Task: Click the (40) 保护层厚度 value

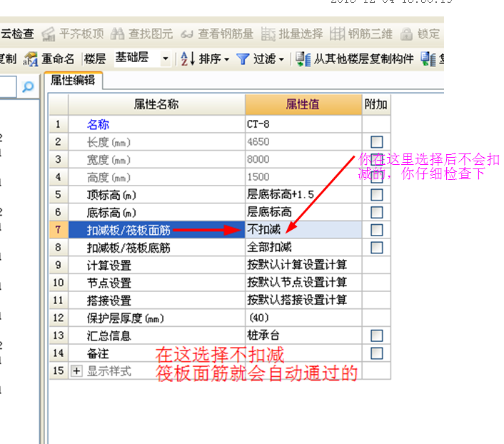Action: coord(303,318)
